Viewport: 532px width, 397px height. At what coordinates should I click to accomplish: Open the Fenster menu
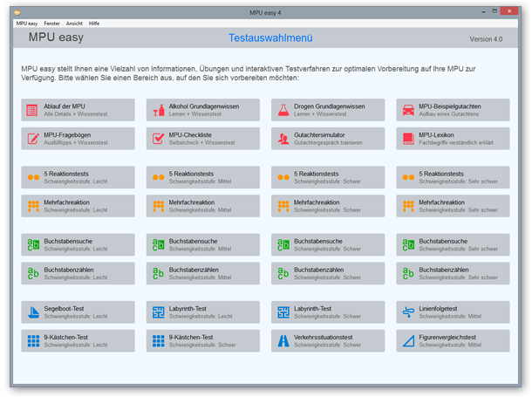[51, 23]
